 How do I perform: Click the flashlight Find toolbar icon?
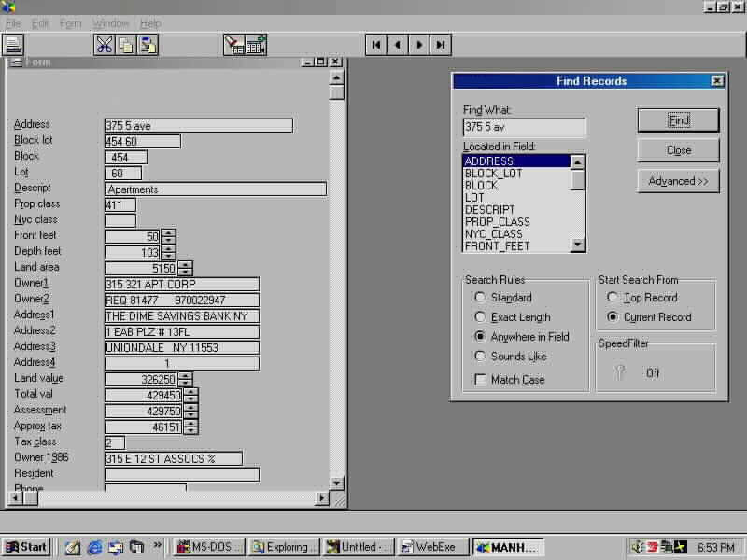233,44
